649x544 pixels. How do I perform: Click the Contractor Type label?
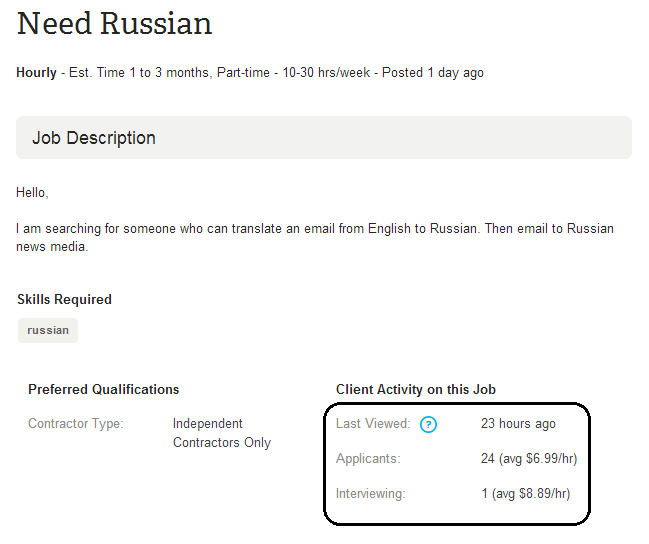coord(76,424)
